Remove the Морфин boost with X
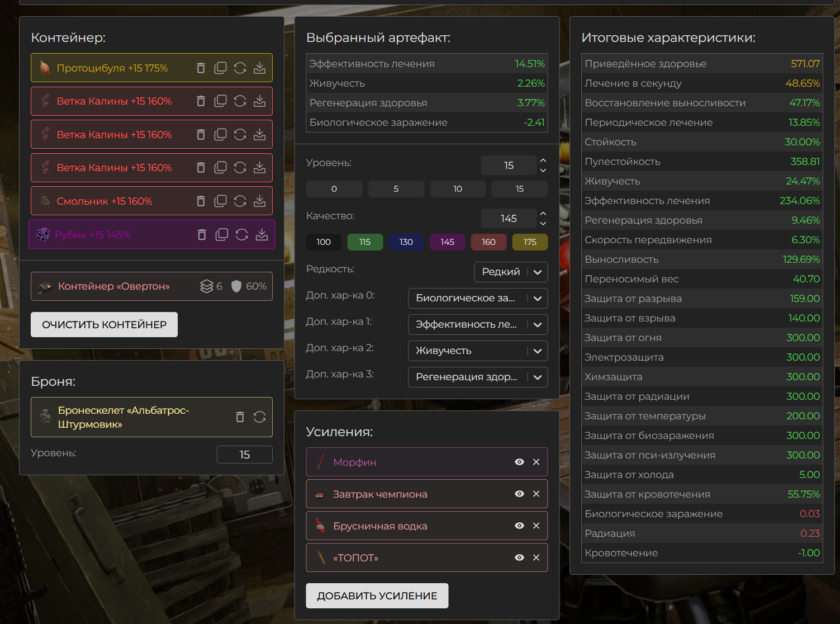 536,462
